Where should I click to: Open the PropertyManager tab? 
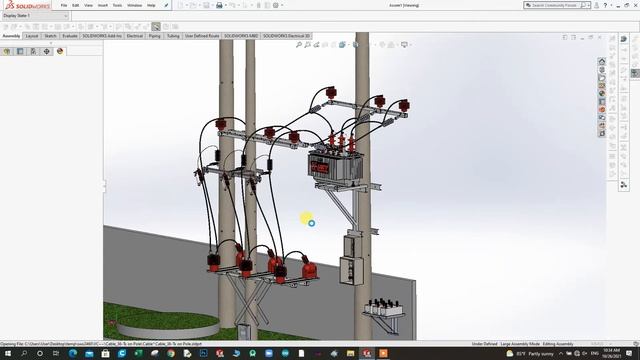20,51
